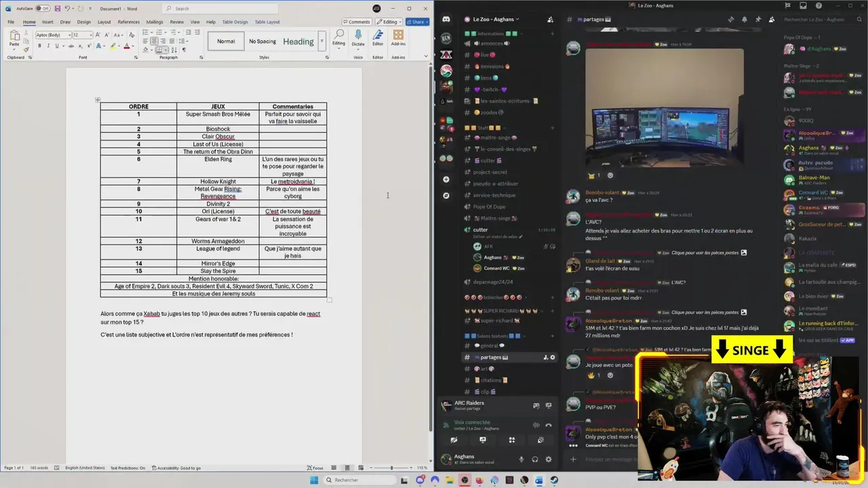Image resolution: width=868 pixels, height=488 pixels.
Task: Click the Comments button
Action: (x=356, y=22)
